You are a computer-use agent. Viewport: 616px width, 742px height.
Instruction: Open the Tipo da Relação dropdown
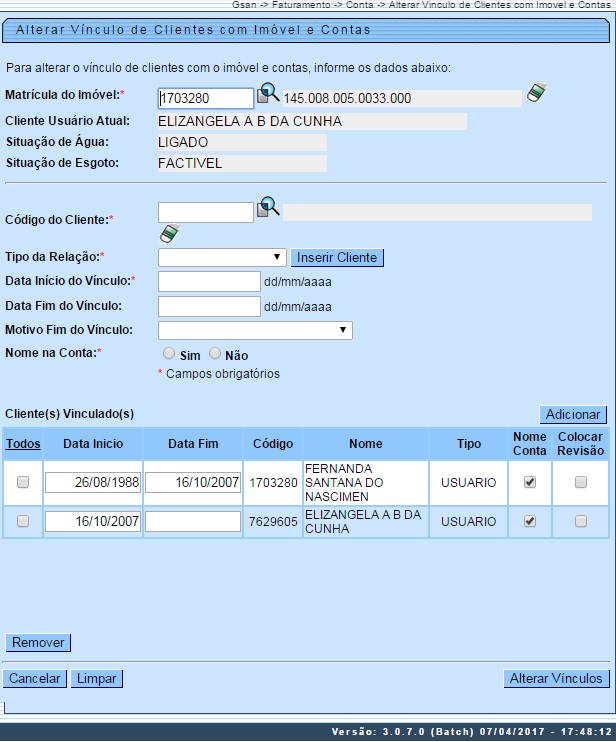click(x=222, y=257)
